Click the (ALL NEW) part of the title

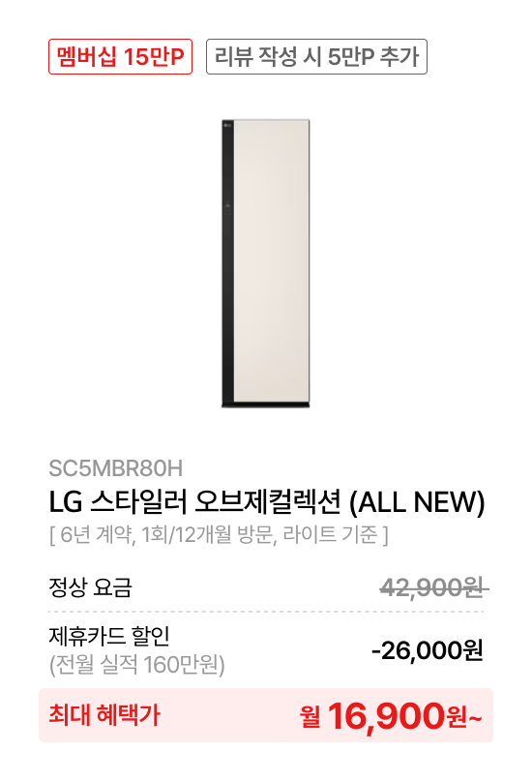point(417,502)
